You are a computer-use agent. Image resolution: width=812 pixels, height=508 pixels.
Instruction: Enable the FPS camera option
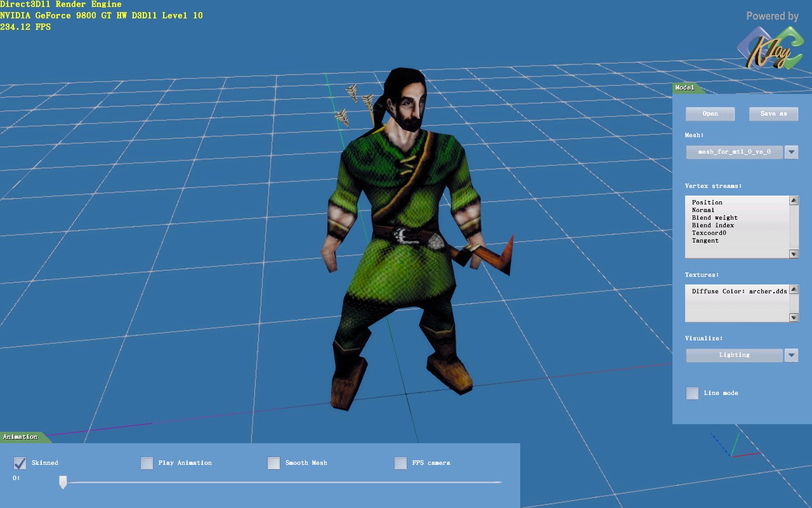coord(400,463)
